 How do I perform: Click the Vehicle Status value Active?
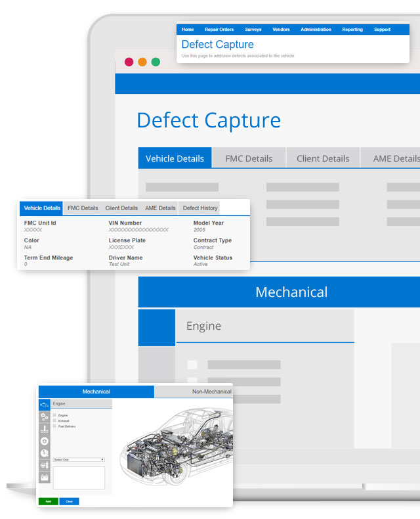[200, 264]
